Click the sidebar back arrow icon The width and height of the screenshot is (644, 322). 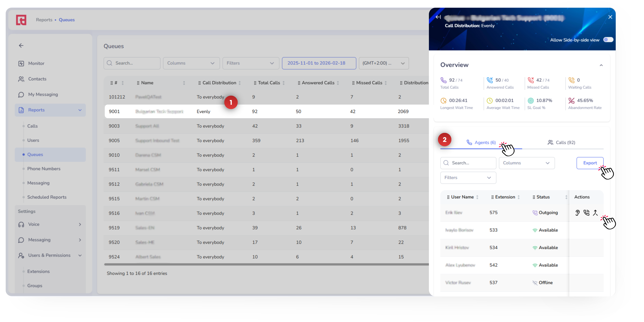tap(21, 46)
